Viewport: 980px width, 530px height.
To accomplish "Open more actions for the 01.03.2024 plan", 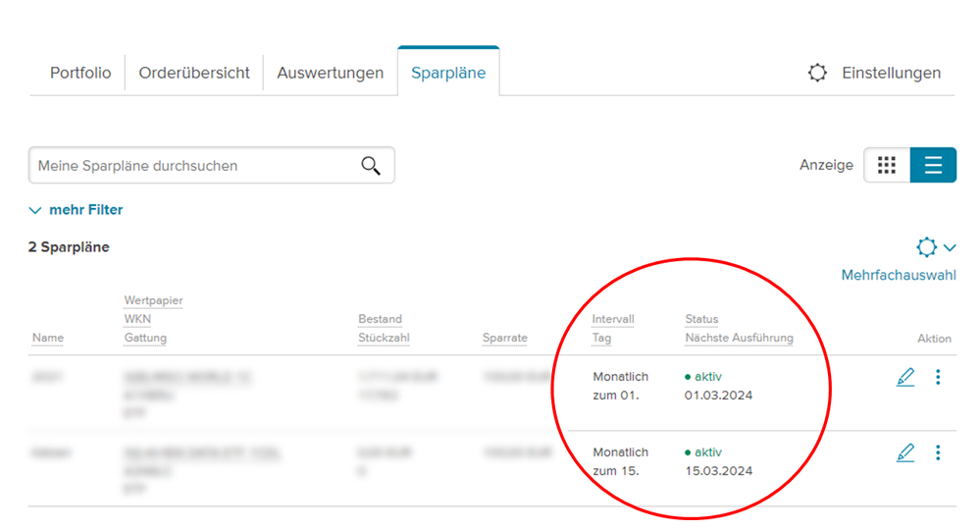I will (x=938, y=377).
